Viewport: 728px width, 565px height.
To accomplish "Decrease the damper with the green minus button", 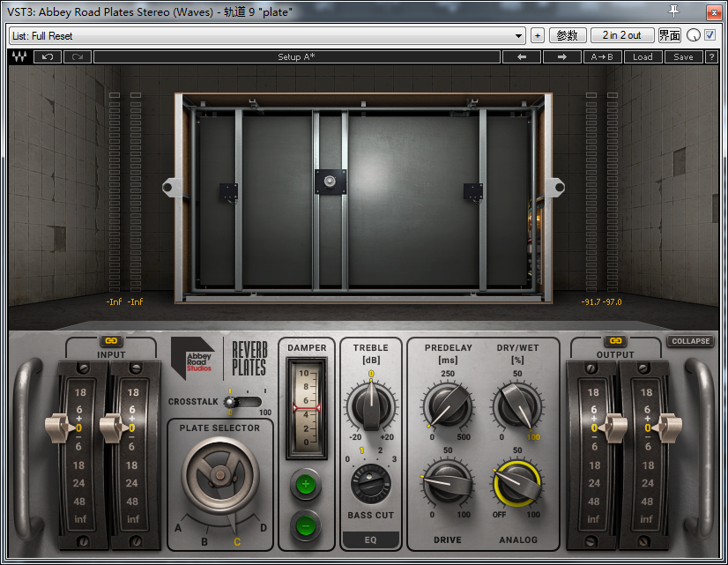I will pyautogui.click(x=306, y=526).
